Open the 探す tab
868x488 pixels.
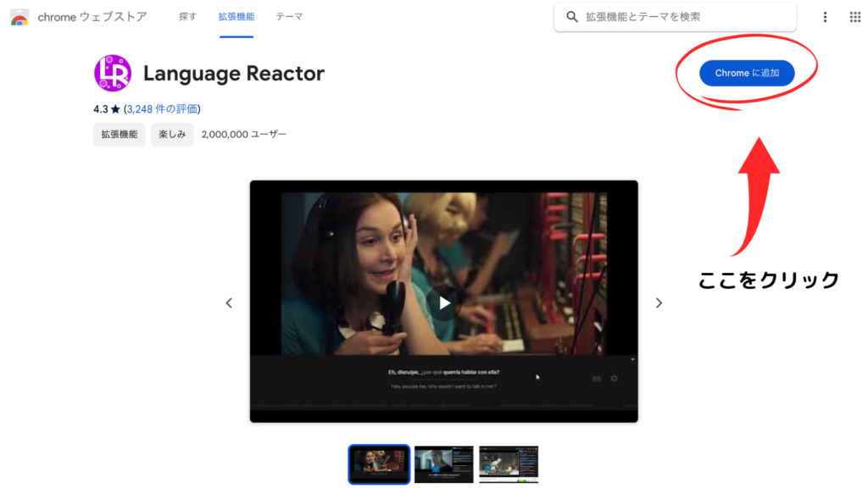(187, 17)
